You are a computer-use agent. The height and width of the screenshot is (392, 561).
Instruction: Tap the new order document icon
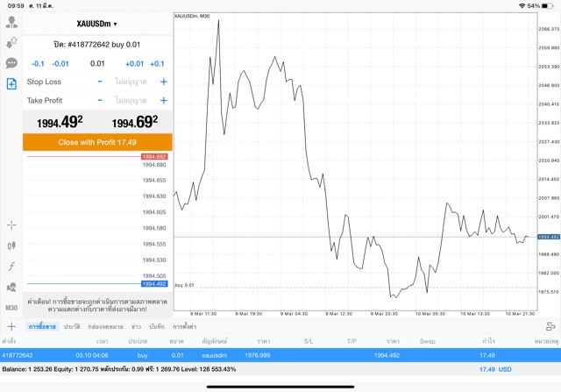pos(11,84)
